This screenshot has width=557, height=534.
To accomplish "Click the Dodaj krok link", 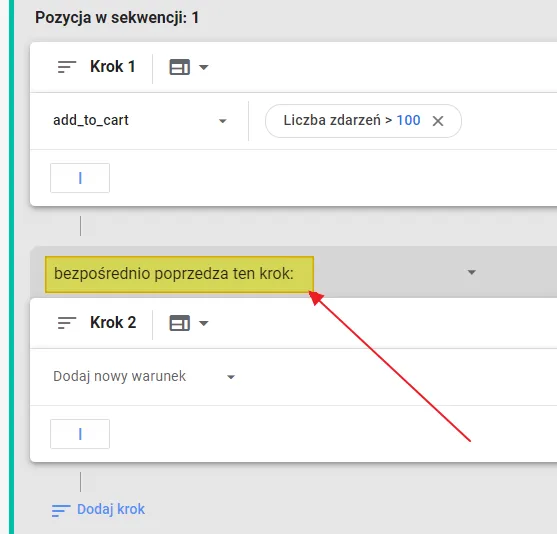I will pos(111,509).
